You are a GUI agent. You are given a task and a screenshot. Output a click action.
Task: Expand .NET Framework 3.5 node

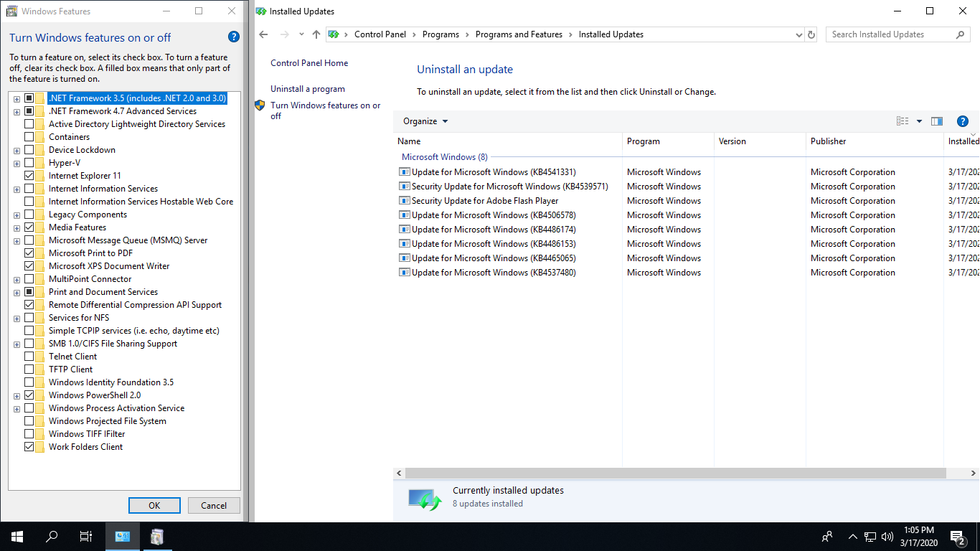coord(17,99)
